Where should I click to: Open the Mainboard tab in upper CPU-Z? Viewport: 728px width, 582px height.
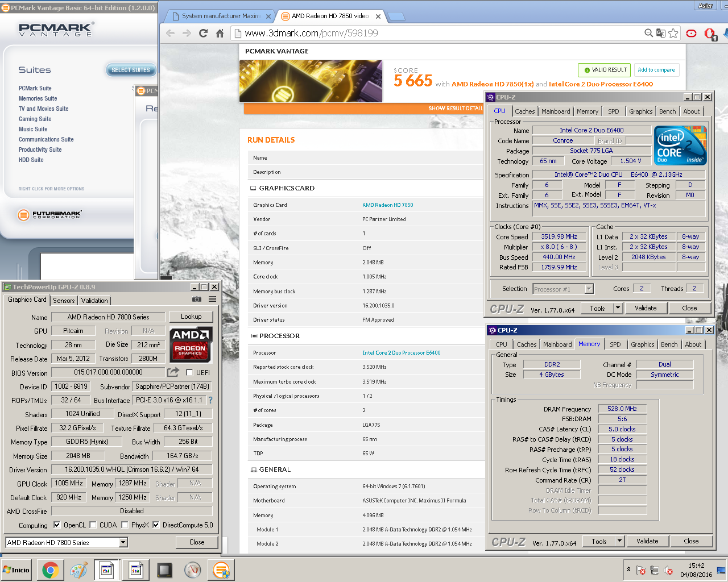click(x=556, y=111)
